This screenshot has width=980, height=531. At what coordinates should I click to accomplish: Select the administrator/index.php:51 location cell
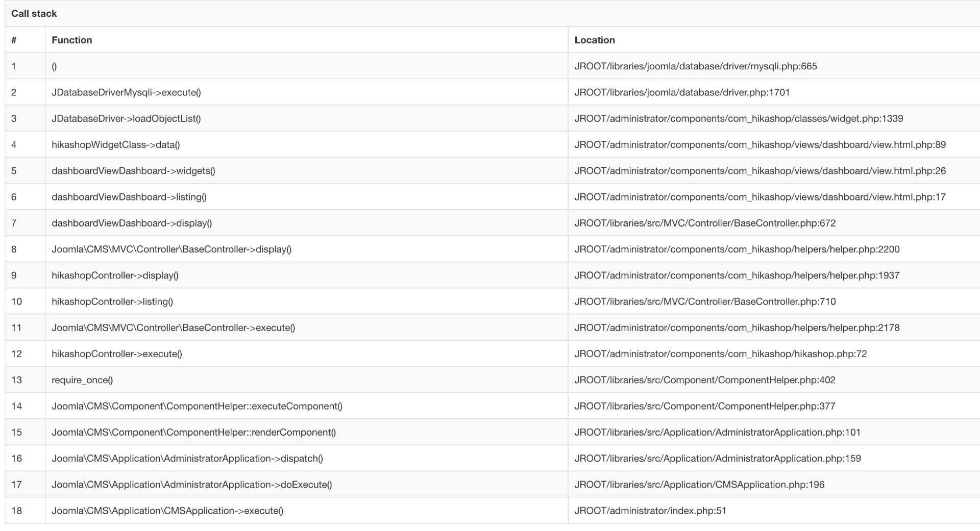coord(650,511)
